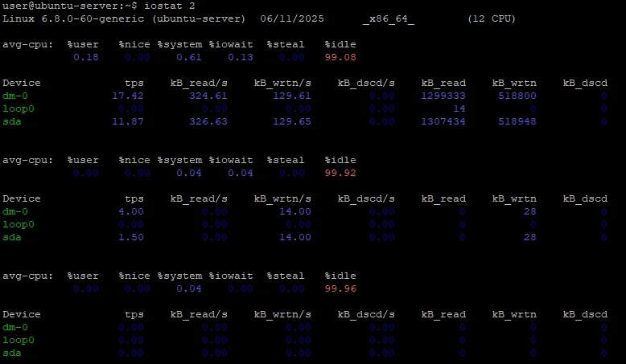Click the tps value 1.50
The image size is (626, 364).
tap(131, 237)
